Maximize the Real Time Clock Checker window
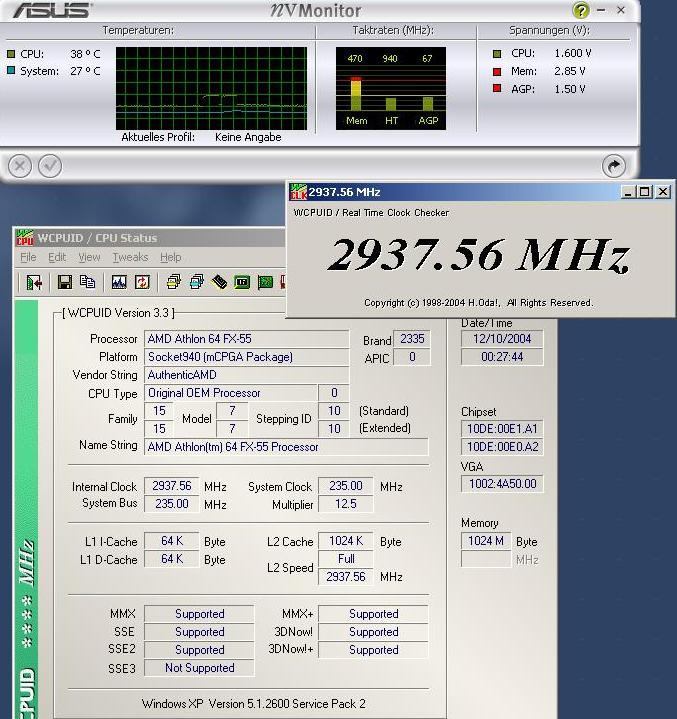 click(x=644, y=192)
